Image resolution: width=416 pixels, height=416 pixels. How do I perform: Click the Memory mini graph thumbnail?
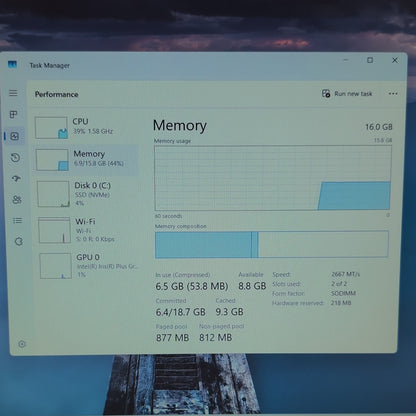[52, 160]
